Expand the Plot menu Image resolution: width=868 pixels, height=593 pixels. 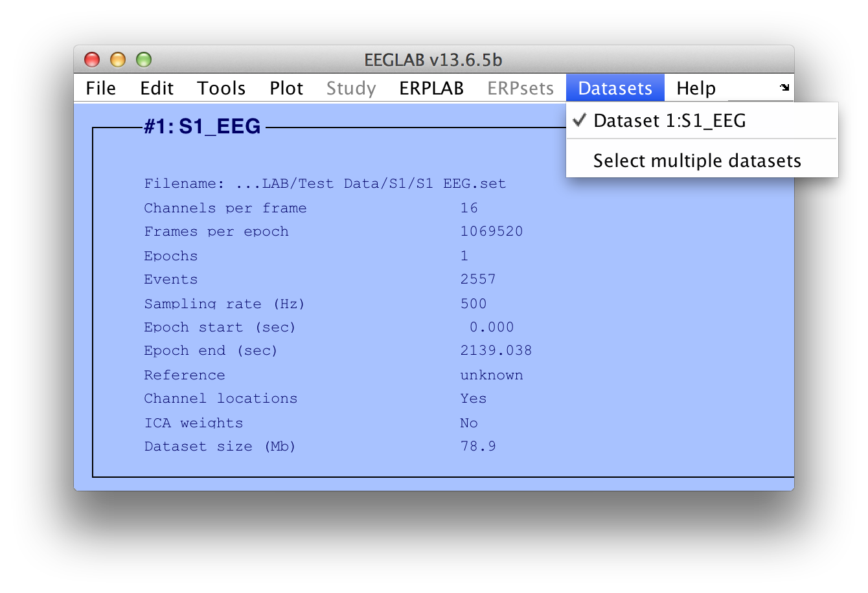tap(286, 88)
